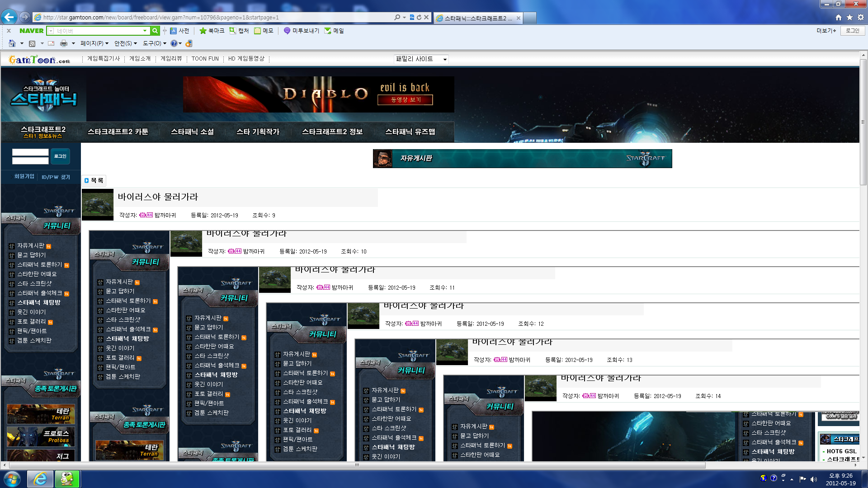Click the 메일 mail icon
The height and width of the screenshot is (488, 868).
[328, 31]
